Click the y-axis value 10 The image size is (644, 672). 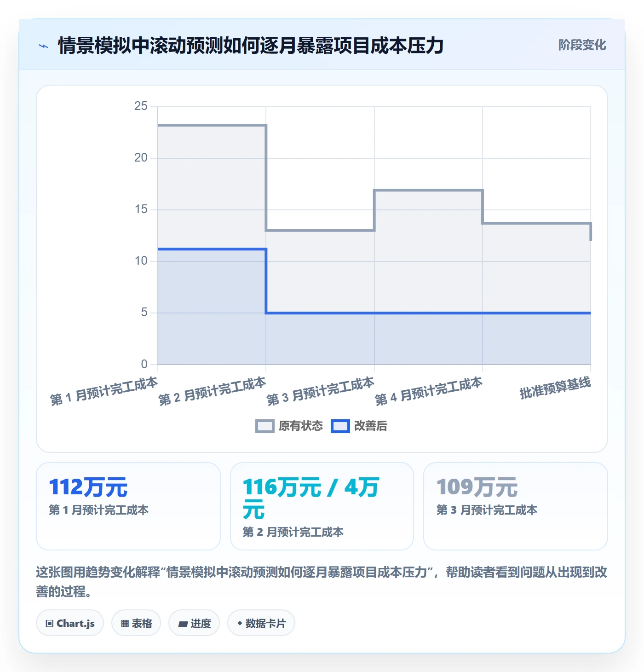coord(141,261)
